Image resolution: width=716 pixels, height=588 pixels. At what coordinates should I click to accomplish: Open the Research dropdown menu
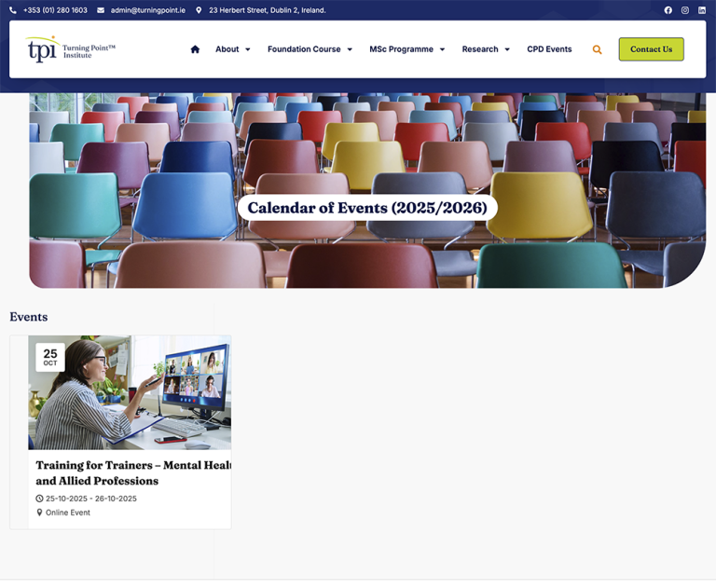click(x=486, y=49)
